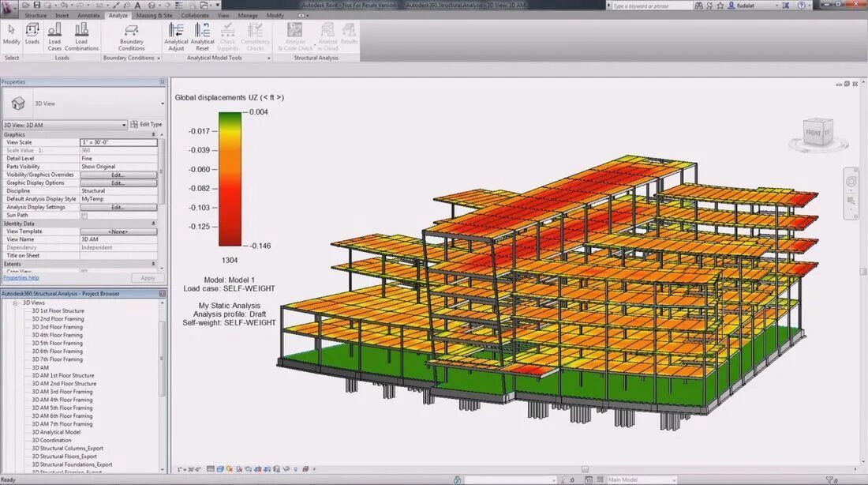The width and height of the screenshot is (868, 485).
Task: Click Analyze in Cloud
Action: (327, 37)
